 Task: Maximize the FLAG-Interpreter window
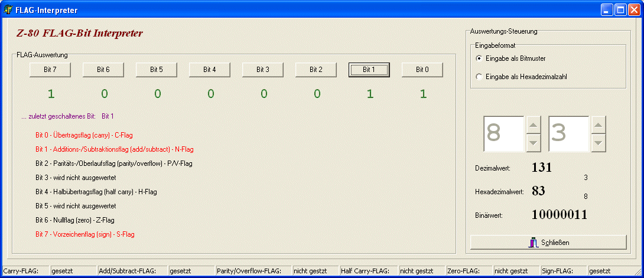pos(620,10)
